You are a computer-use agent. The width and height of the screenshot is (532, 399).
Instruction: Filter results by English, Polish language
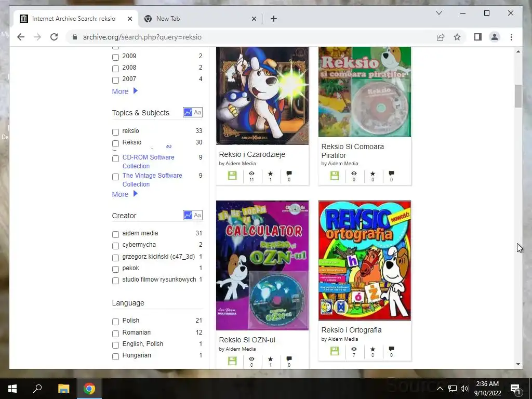[x=115, y=345]
